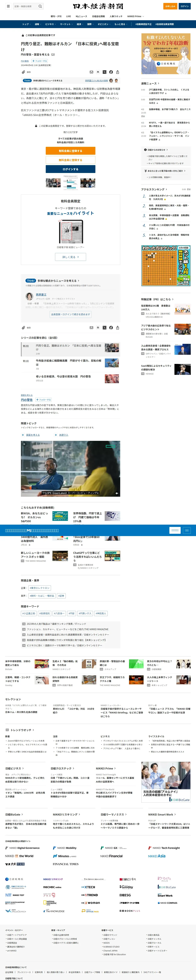Click the paperclip save icon under the headline
This screenshot has height=980, width=196.
23,72
